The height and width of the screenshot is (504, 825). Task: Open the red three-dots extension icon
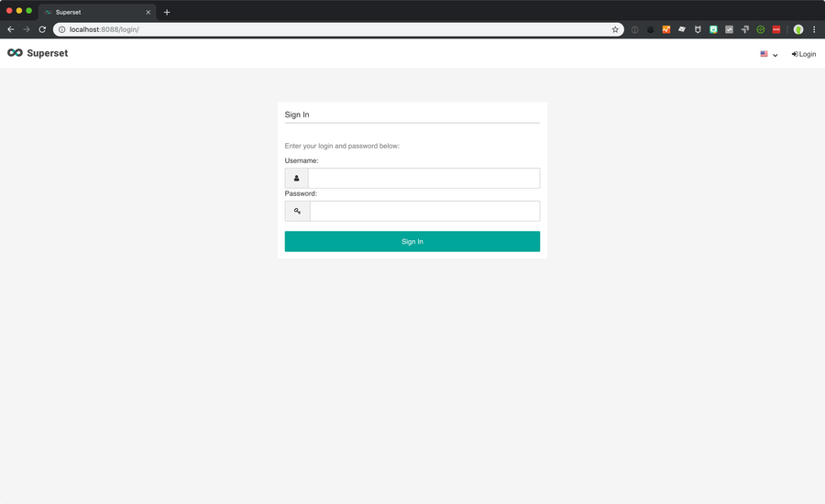point(776,29)
